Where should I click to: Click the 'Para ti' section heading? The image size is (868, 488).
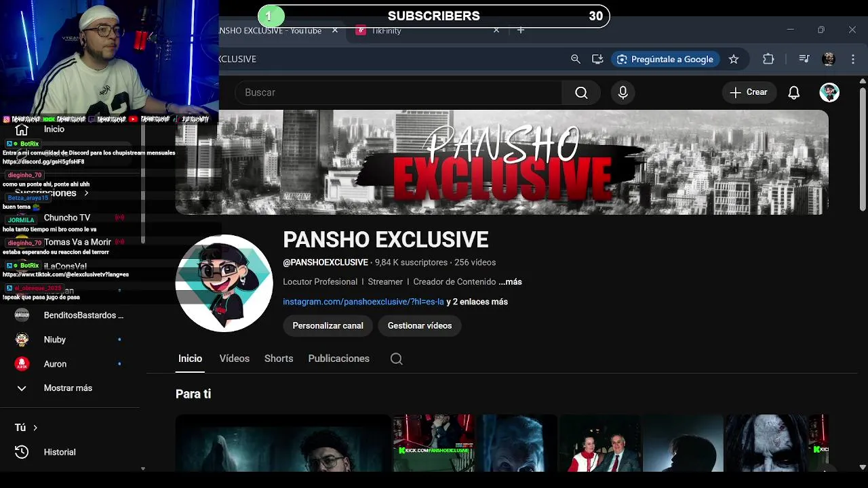(193, 394)
